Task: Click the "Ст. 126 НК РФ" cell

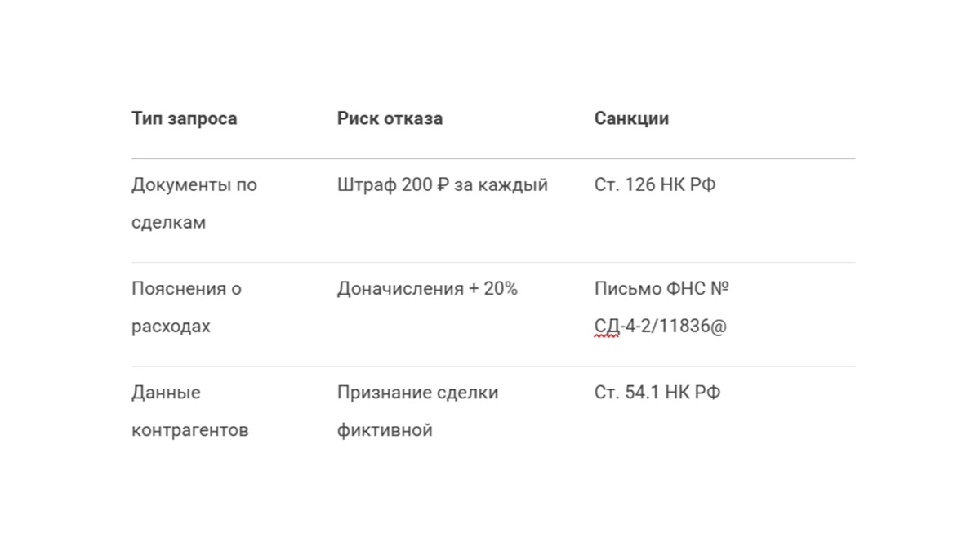Action: (x=655, y=185)
